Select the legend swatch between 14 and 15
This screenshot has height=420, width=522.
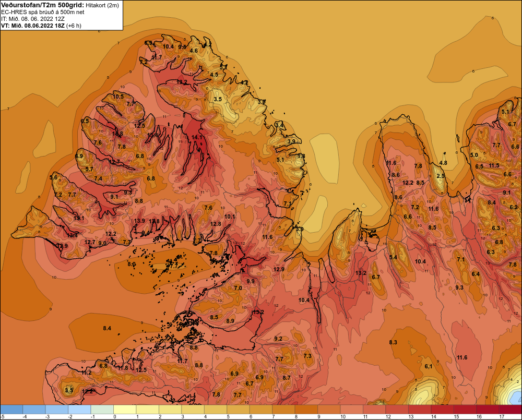point(442,409)
